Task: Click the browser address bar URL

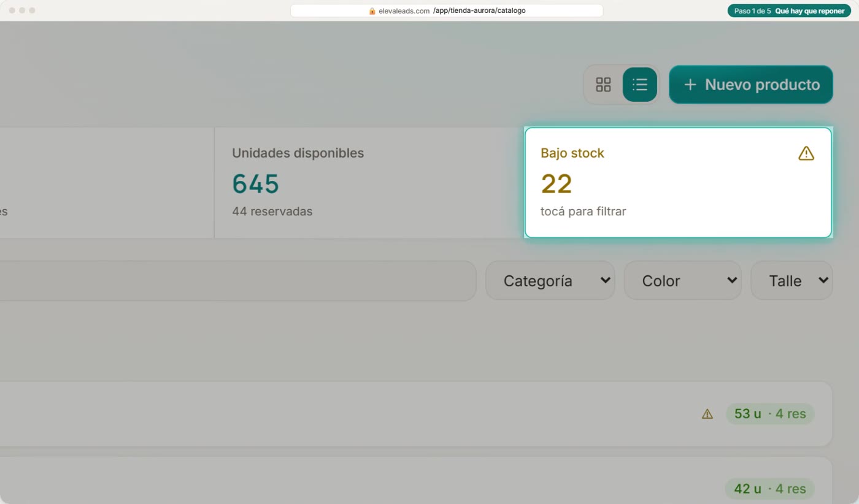Action: click(x=447, y=10)
